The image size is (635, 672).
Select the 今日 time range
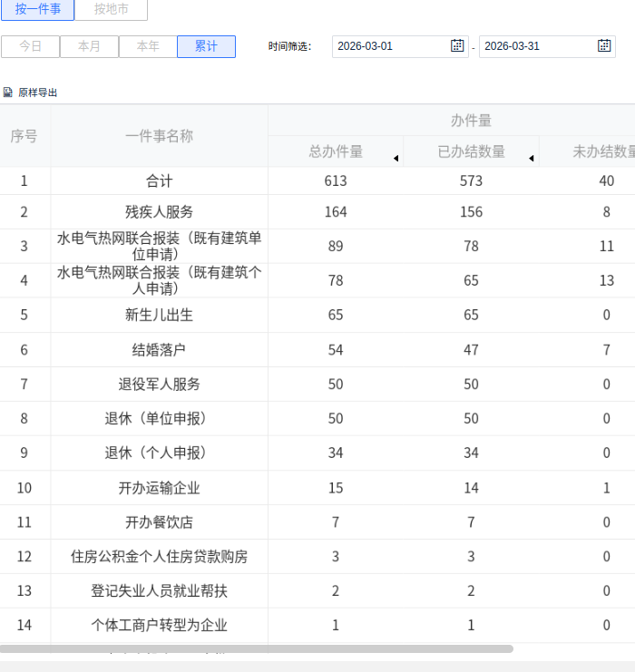coord(31,46)
